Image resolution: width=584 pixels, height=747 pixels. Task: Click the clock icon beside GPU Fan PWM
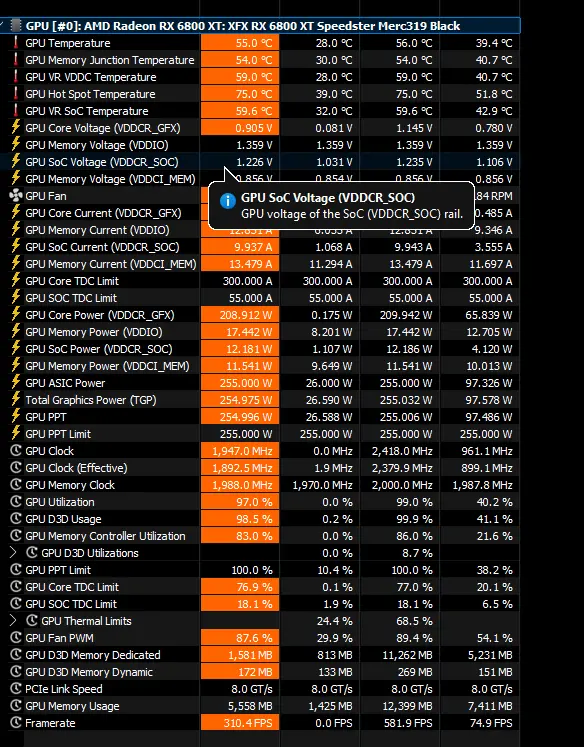(16, 638)
